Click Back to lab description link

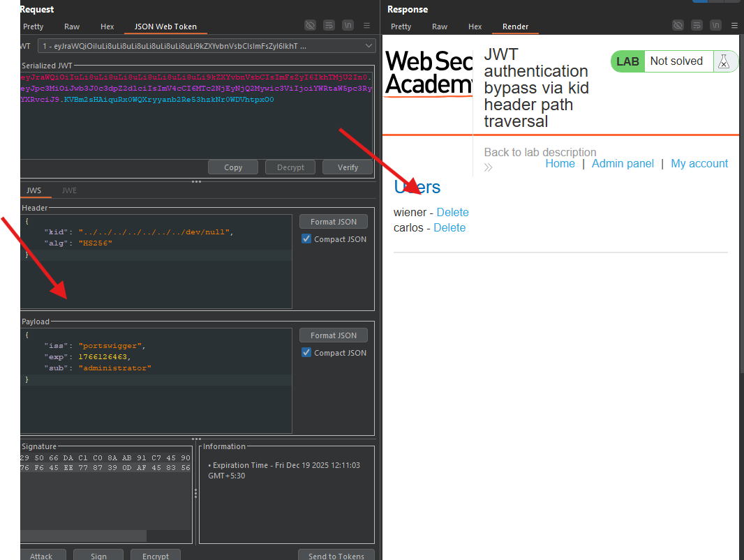(540, 152)
